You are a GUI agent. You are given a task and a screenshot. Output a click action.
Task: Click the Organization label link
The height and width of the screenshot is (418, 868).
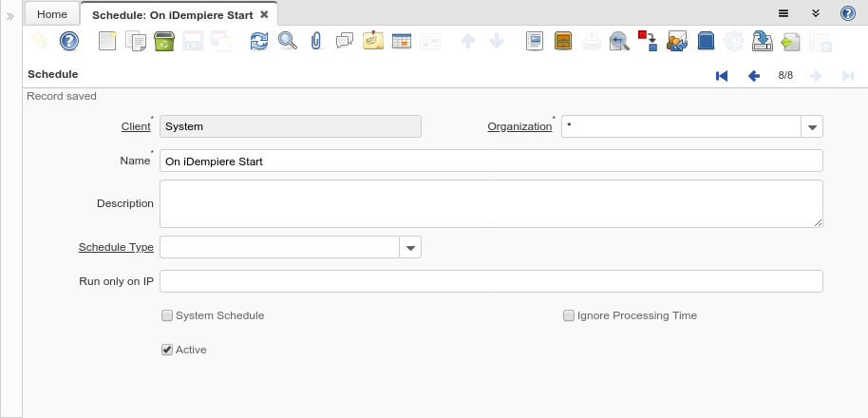(x=519, y=126)
